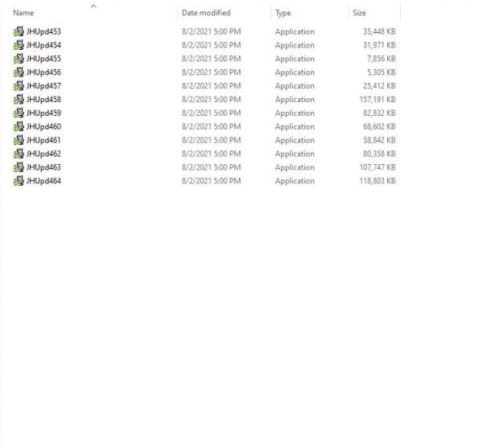The width and height of the screenshot is (483, 448).
Task: Click the 118,803 KB size value
Action: pyautogui.click(x=378, y=181)
